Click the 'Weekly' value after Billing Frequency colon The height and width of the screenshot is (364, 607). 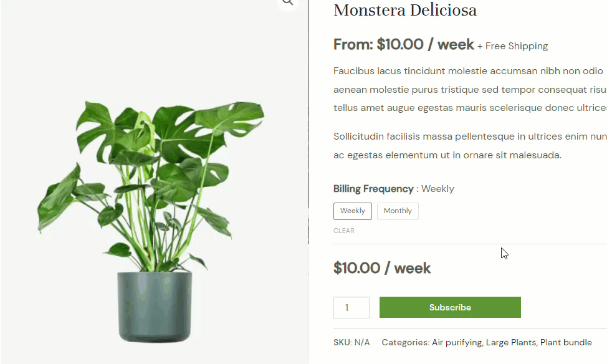[438, 189]
